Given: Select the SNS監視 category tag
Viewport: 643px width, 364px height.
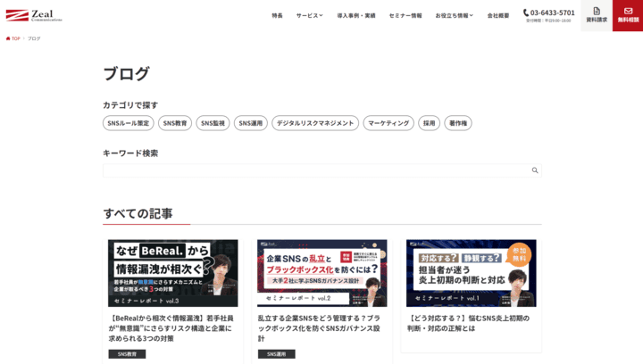Looking at the screenshot, I should [x=213, y=123].
